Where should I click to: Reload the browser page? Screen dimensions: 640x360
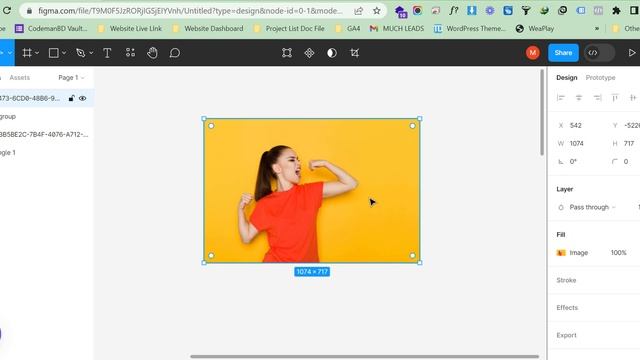(7, 10)
